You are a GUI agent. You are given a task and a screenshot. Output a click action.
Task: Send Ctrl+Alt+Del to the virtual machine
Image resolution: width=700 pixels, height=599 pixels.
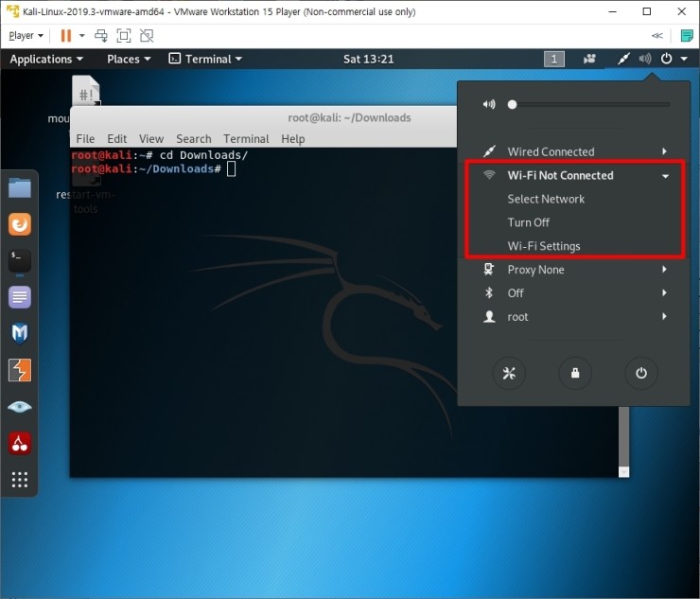point(101,35)
